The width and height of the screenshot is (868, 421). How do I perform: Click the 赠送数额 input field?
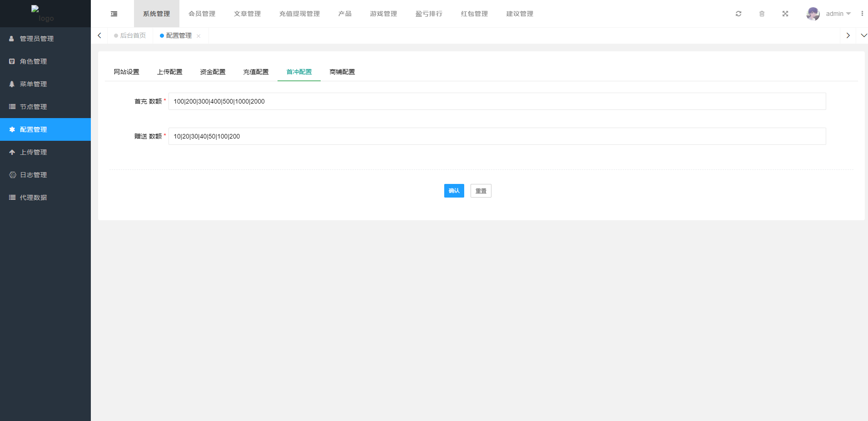[x=497, y=136]
